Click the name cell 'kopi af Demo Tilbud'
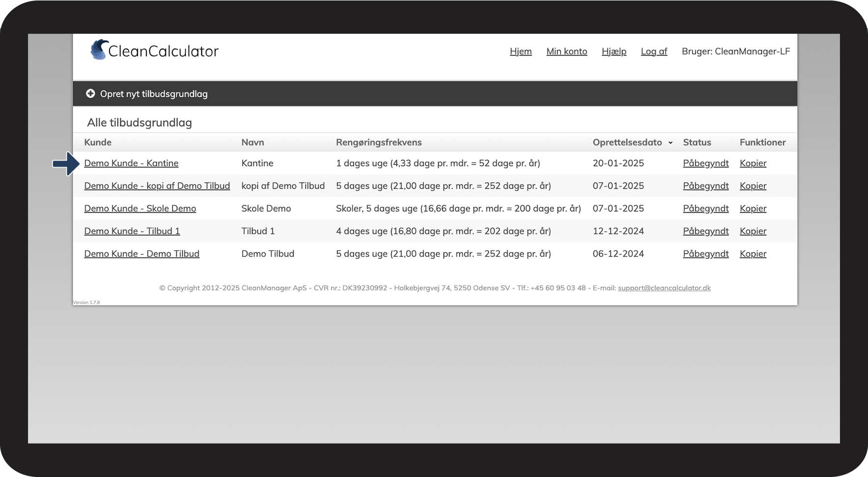868x477 pixels. coord(283,186)
